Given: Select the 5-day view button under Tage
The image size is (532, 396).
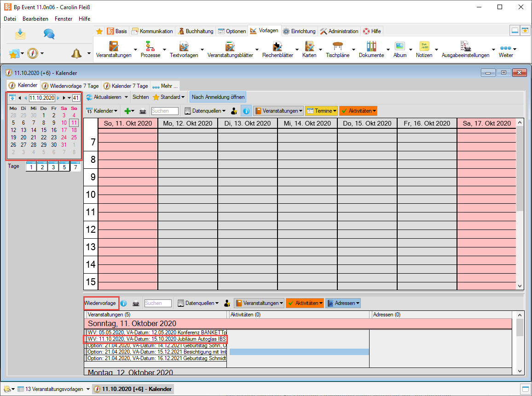Looking at the screenshot, I should coord(64,167).
